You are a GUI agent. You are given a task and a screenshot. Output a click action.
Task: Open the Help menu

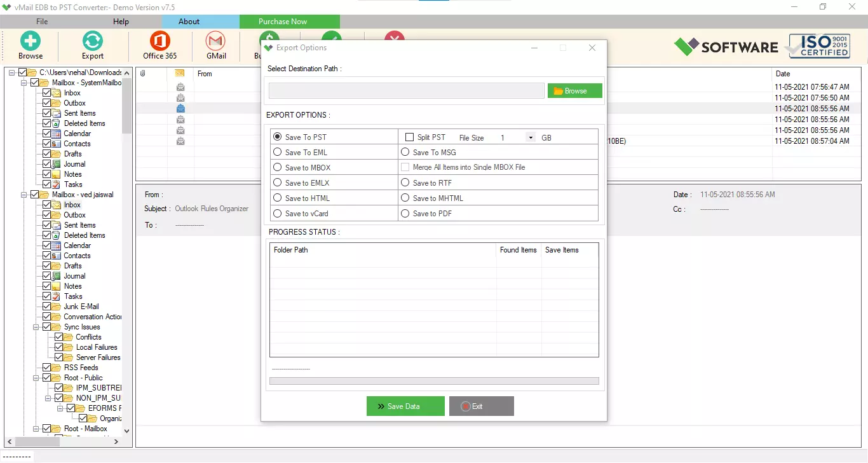120,21
